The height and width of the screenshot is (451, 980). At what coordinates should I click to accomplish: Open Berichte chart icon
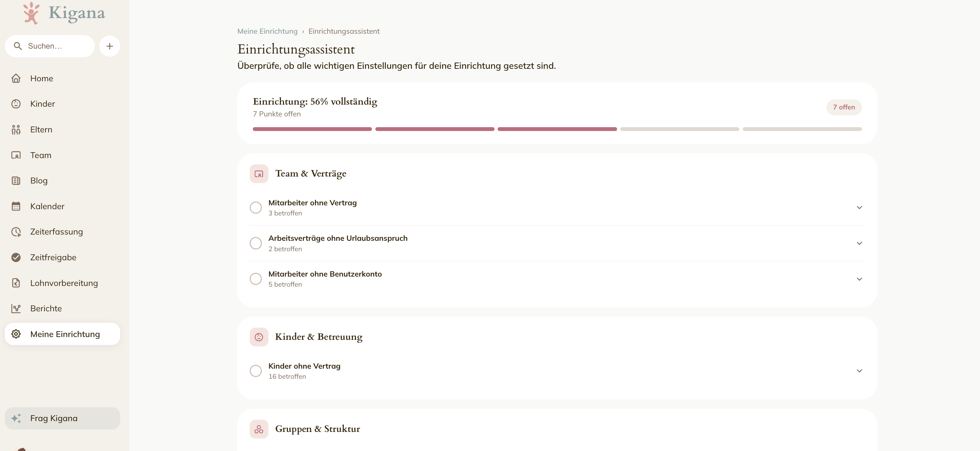(x=16, y=309)
